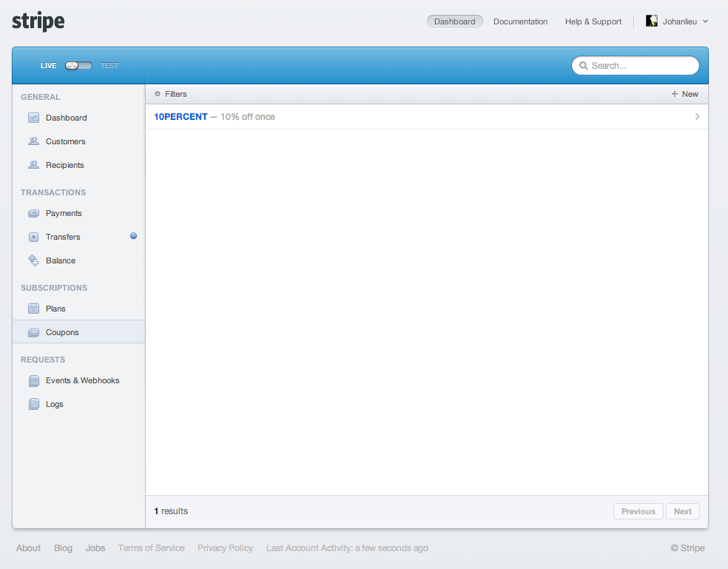Click the Transfers icon in sidebar
This screenshot has width=728, height=569.
(33, 237)
